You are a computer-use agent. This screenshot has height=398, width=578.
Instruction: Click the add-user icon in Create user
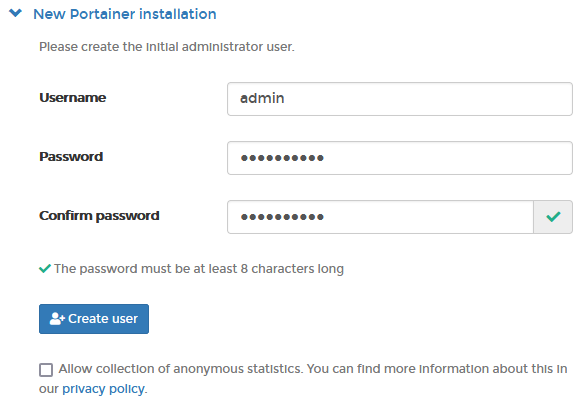(57, 319)
